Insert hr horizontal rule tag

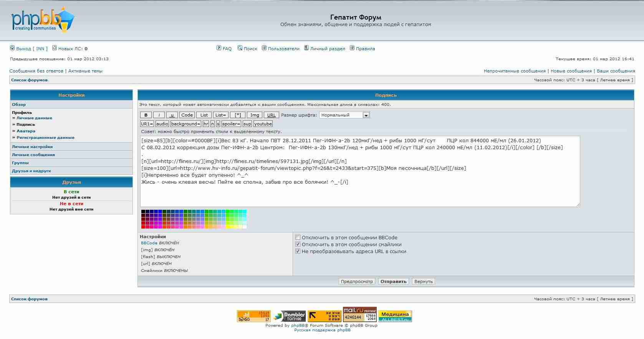tap(206, 124)
